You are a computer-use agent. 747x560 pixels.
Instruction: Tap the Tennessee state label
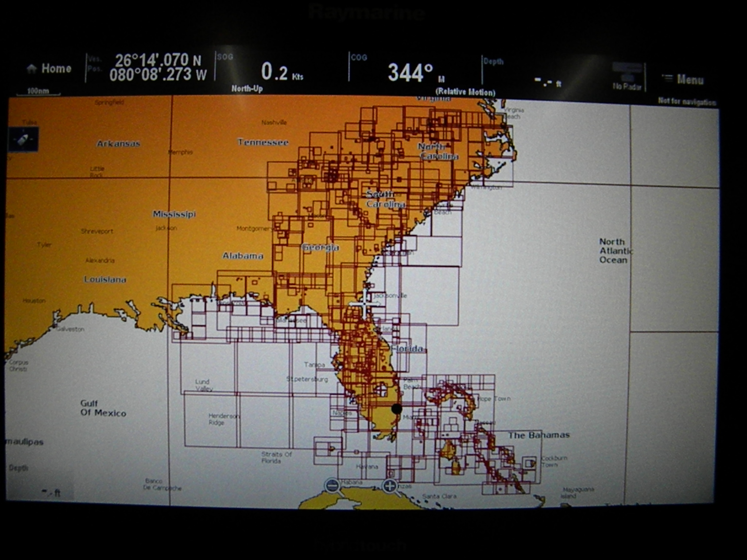[263, 142]
